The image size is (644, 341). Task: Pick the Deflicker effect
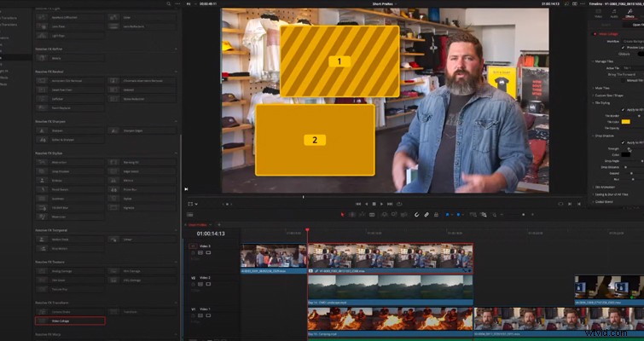(x=70, y=99)
